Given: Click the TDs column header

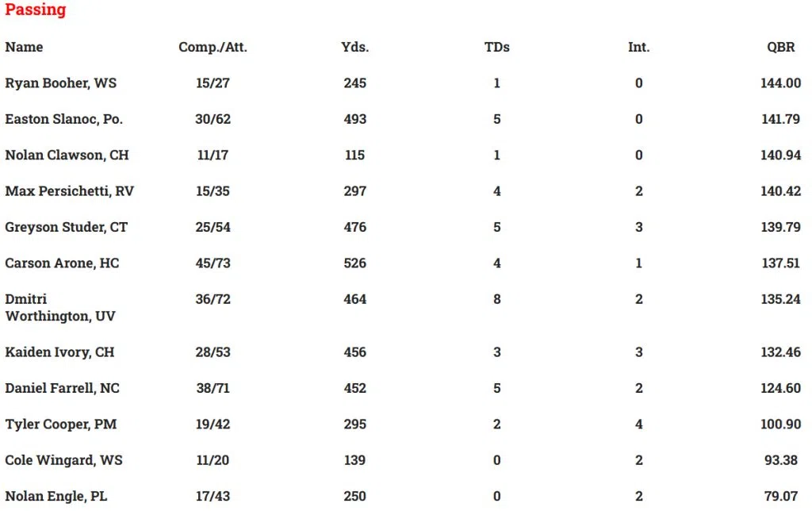Looking at the screenshot, I should [x=496, y=47].
